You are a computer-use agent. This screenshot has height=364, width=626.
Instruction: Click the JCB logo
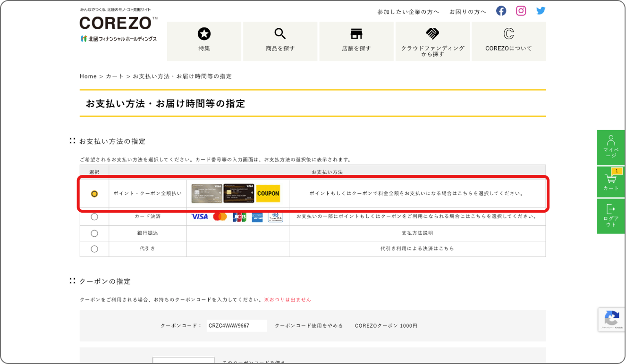(239, 217)
